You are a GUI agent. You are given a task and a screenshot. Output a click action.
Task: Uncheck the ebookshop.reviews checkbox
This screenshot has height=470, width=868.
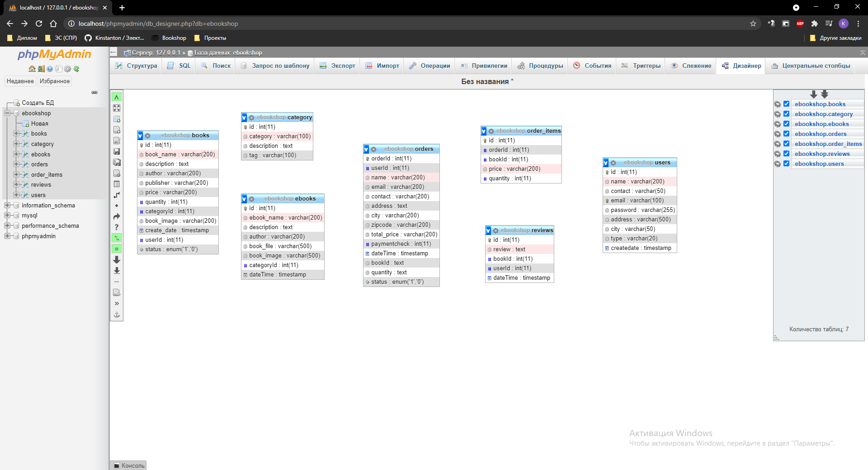point(787,154)
